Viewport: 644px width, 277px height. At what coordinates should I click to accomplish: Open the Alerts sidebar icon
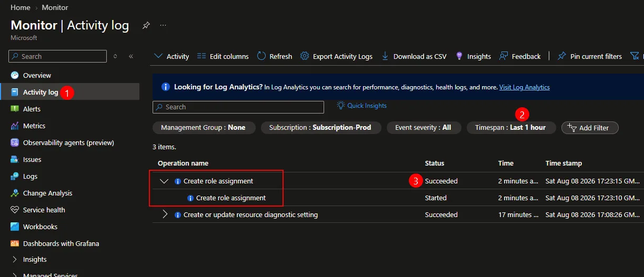pos(14,109)
